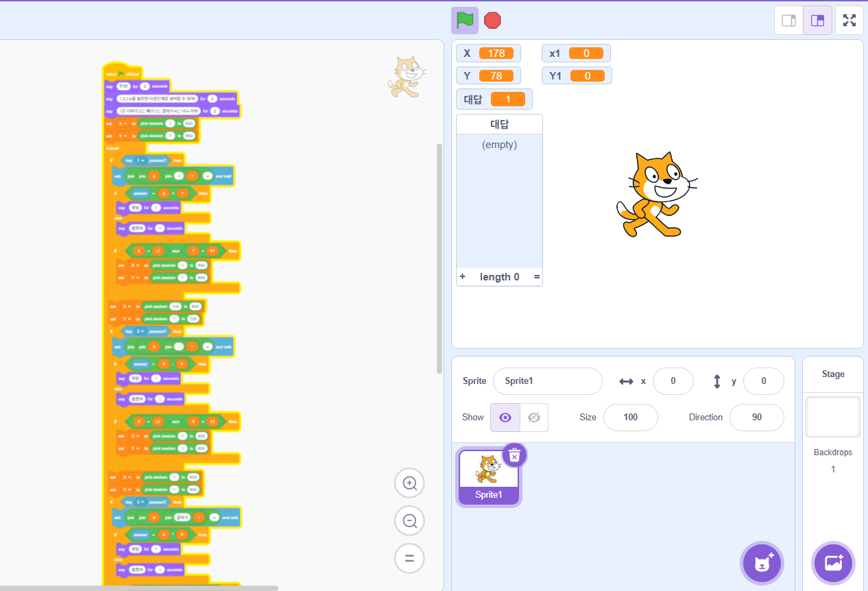The image size is (868, 591).
Task: Select the Sprite1 thumbnail
Action: tap(489, 477)
